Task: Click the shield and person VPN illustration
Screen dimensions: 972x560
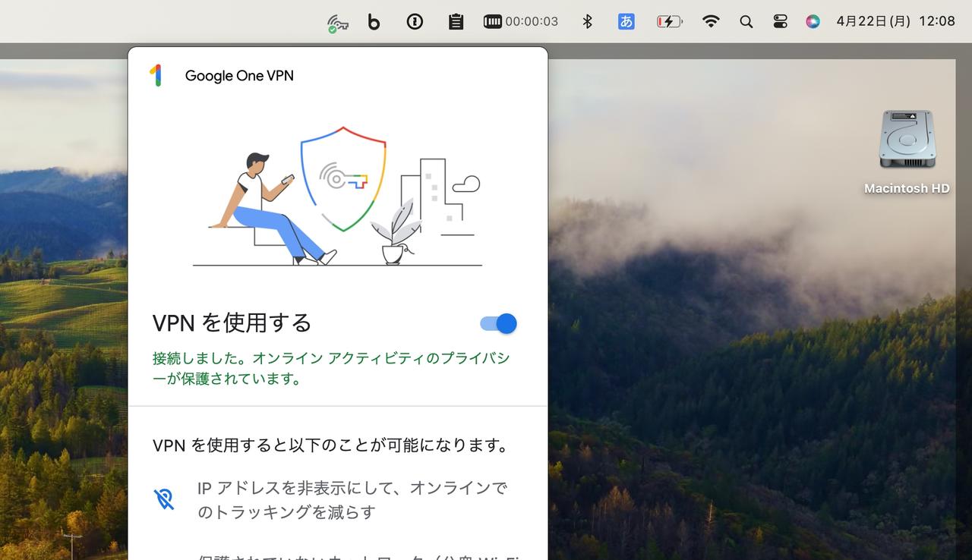Action: [x=337, y=197]
